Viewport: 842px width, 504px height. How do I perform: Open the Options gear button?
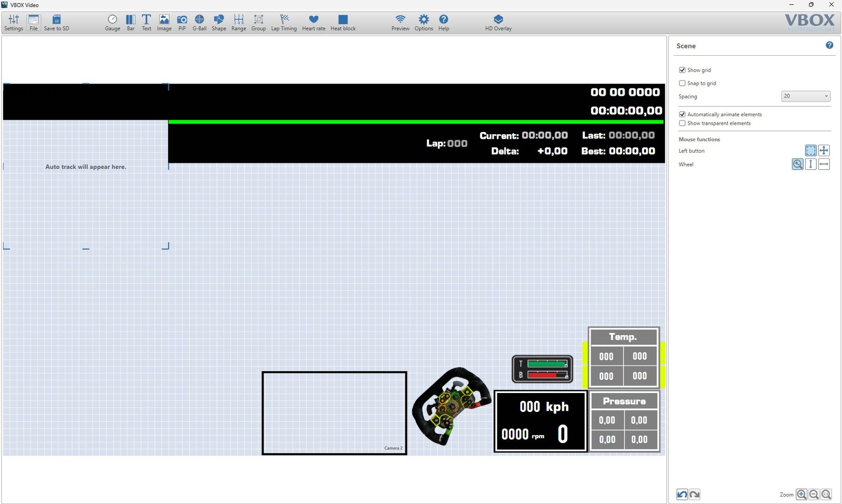pyautogui.click(x=424, y=23)
